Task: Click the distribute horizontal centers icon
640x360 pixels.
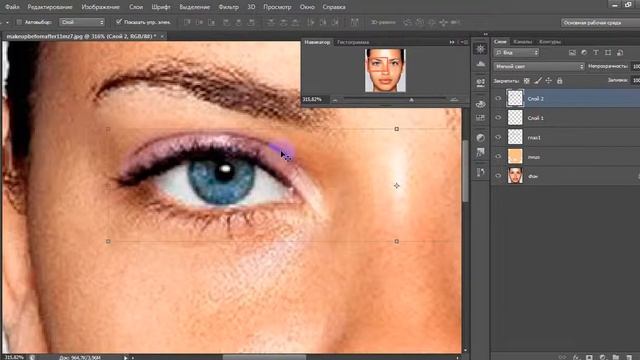Action: point(323,22)
